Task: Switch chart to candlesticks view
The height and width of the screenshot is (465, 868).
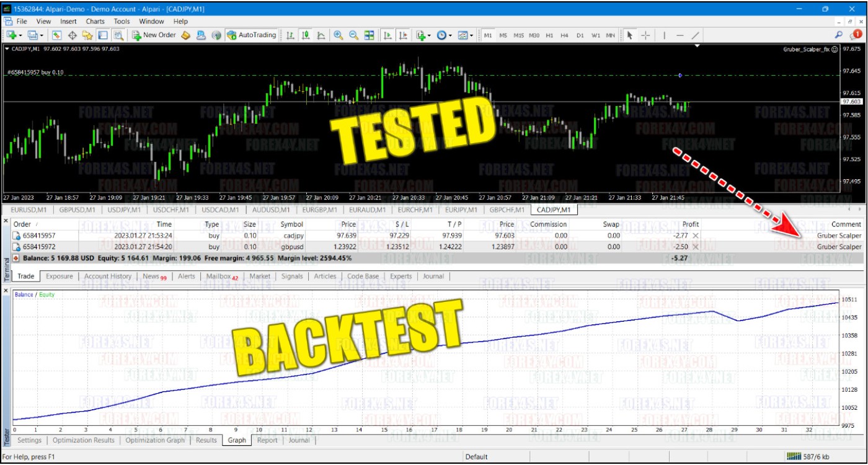Action: click(305, 35)
